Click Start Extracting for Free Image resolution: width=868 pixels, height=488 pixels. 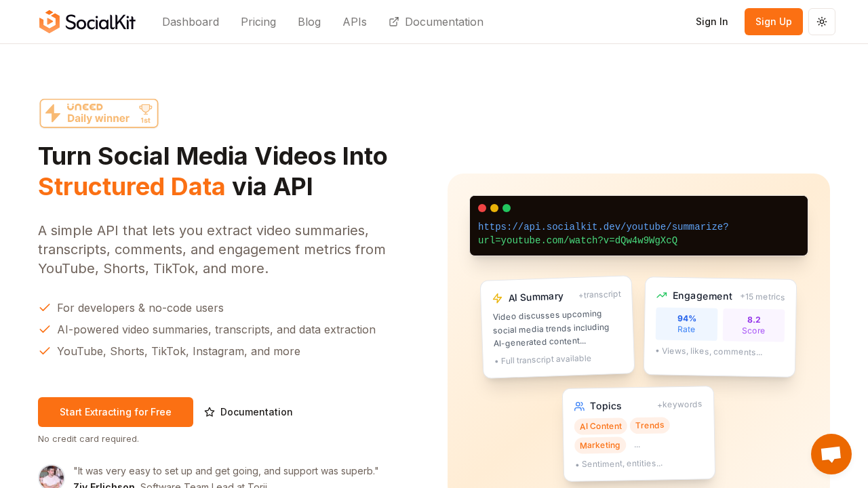click(115, 411)
